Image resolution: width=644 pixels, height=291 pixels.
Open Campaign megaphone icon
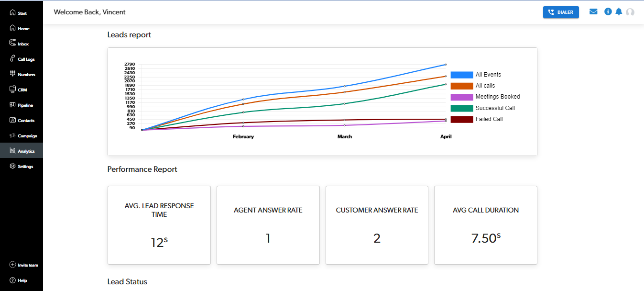pyautogui.click(x=13, y=135)
